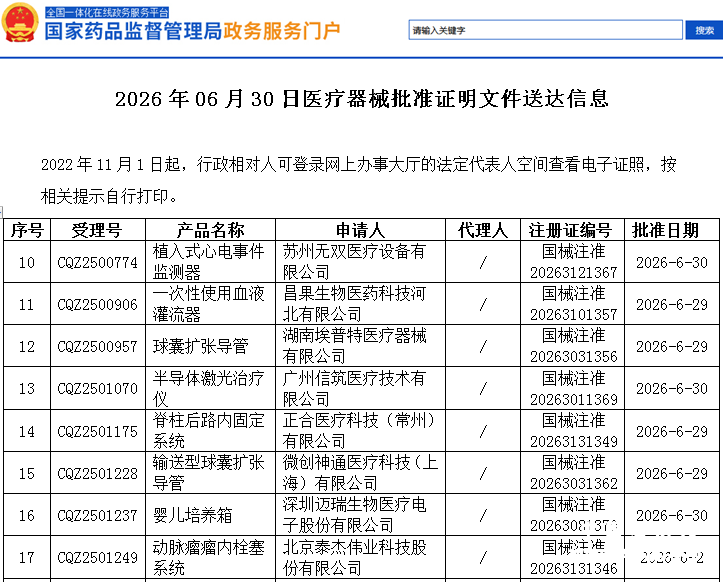This screenshot has width=724, height=582.
Task: Click the national emblem logo
Action: [20, 22]
